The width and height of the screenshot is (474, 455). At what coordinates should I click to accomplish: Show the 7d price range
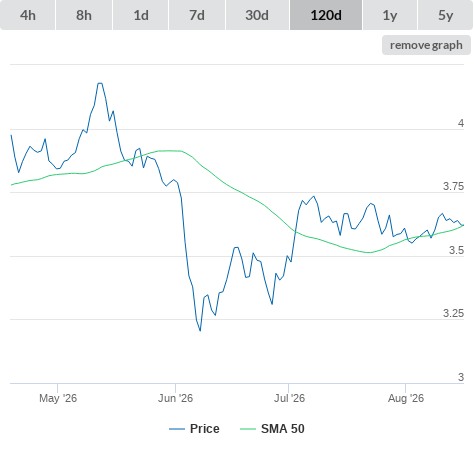(x=197, y=15)
